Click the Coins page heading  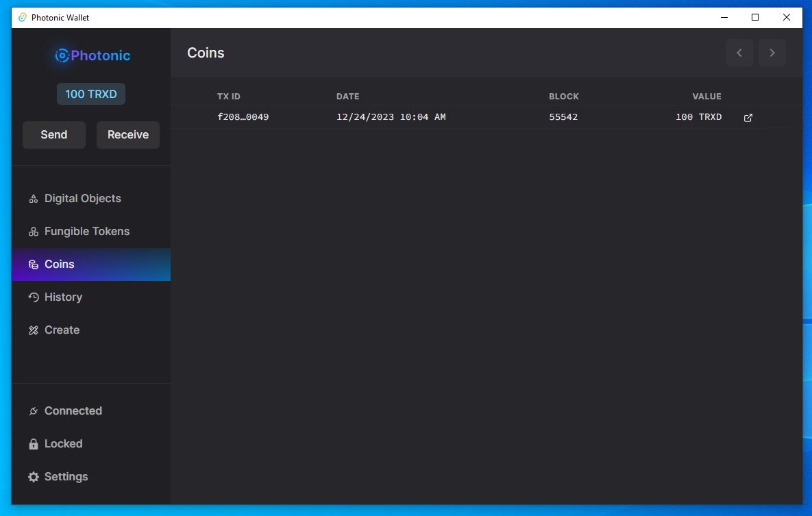[206, 53]
